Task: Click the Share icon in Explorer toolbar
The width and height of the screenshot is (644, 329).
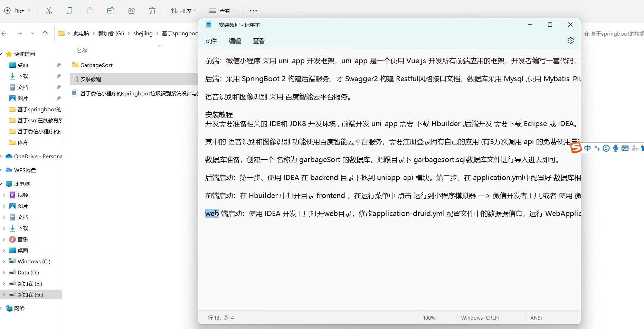Action: click(x=132, y=11)
